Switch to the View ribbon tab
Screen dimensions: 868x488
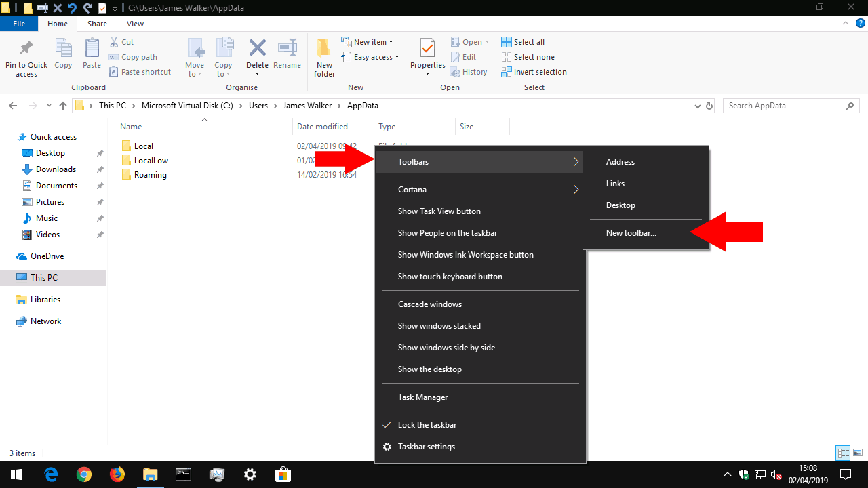tap(135, 24)
